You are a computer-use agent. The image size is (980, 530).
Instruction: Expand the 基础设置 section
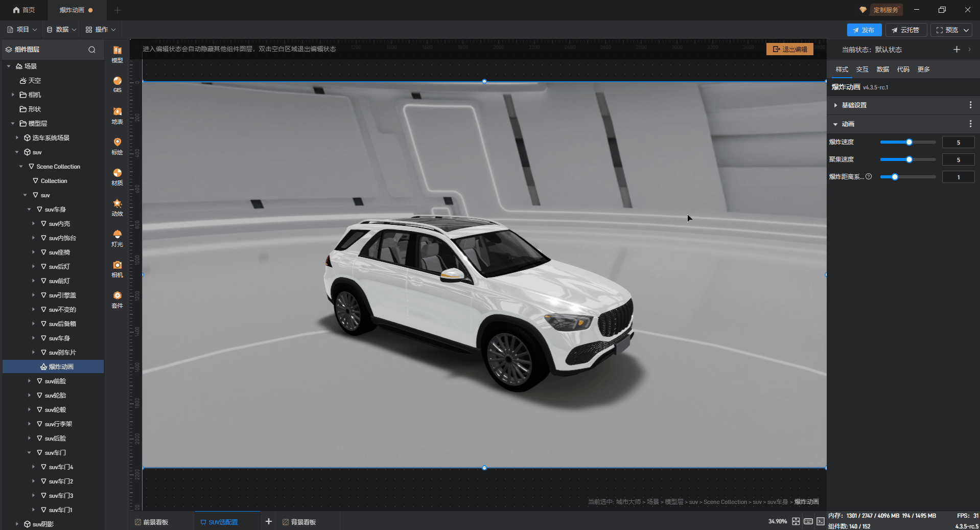[835, 105]
